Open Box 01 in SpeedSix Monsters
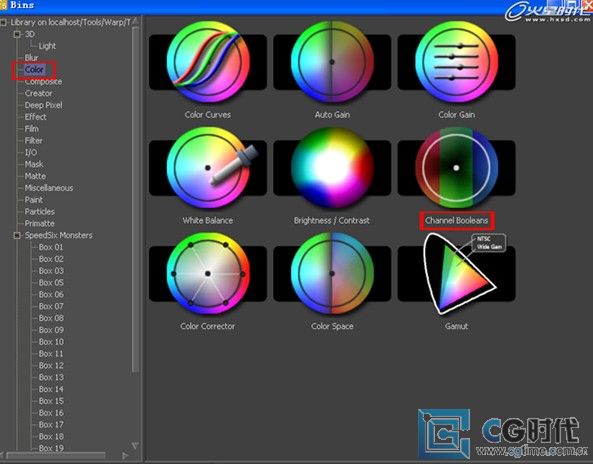 point(51,247)
